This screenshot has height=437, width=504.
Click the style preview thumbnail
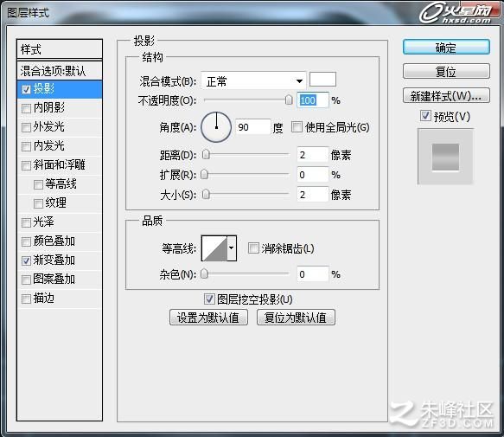tap(445, 157)
